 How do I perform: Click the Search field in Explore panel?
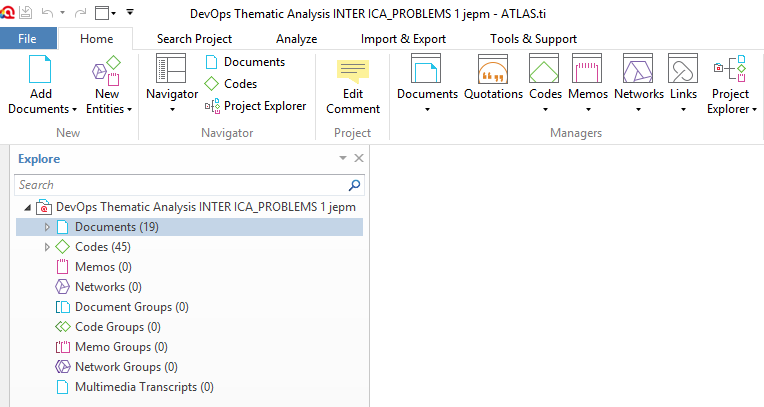click(x=181, y=185)
